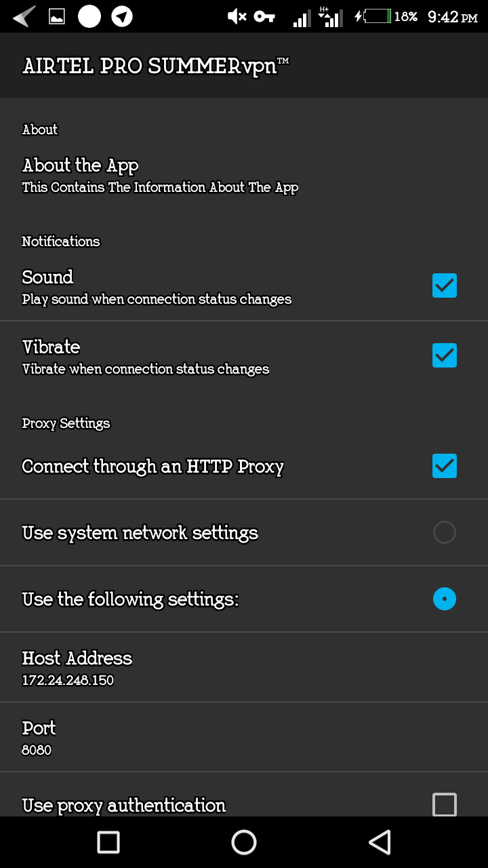
Task: Tap the Android back navigation button
Action: pos(380,842)
